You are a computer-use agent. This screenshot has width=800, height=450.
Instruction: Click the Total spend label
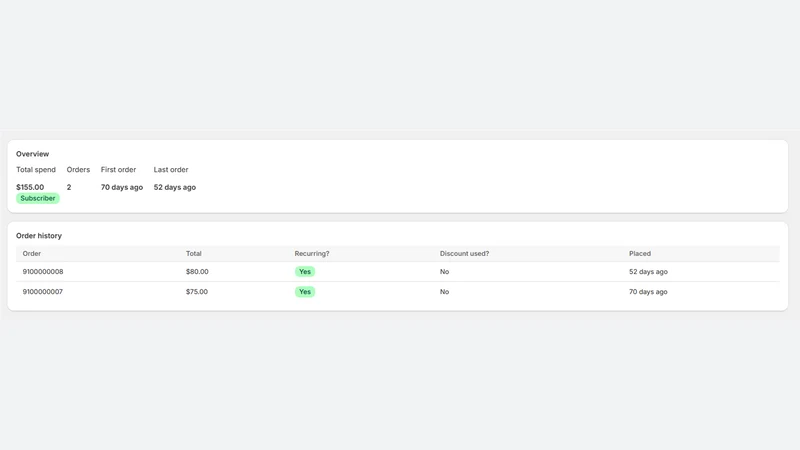pyautogui.click(x=36, y=169)
